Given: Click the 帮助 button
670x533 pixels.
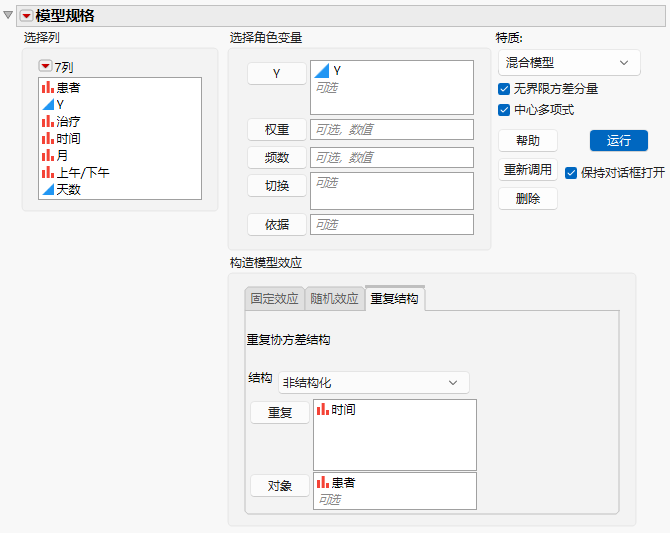Looking at the screenshot, I should tap(528, 141).
